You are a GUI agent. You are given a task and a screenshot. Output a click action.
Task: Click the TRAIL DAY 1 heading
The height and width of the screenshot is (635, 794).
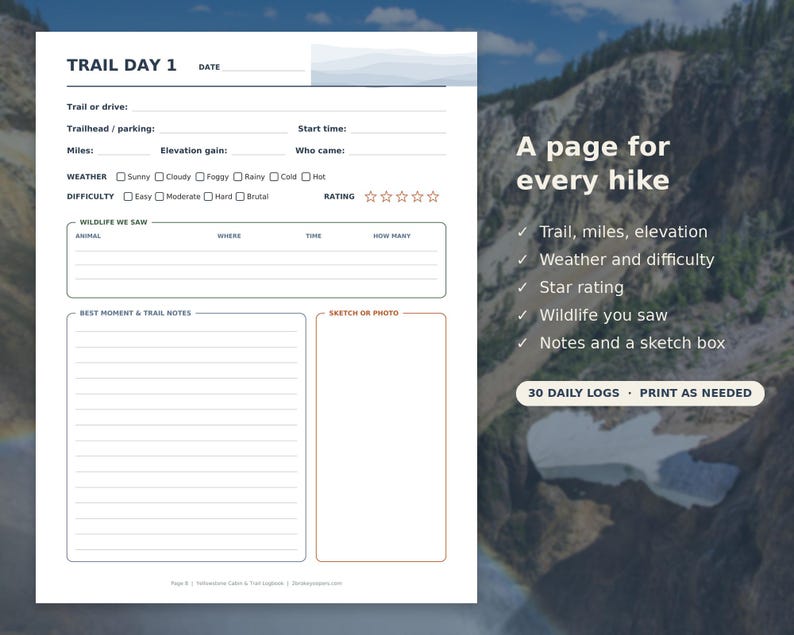[x=122, y=65]
